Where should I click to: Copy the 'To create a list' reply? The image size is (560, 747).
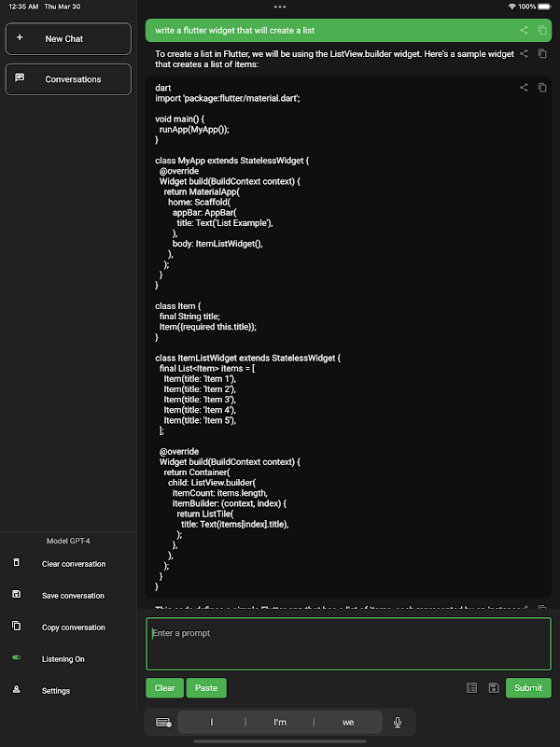click(x=542, y=54)
